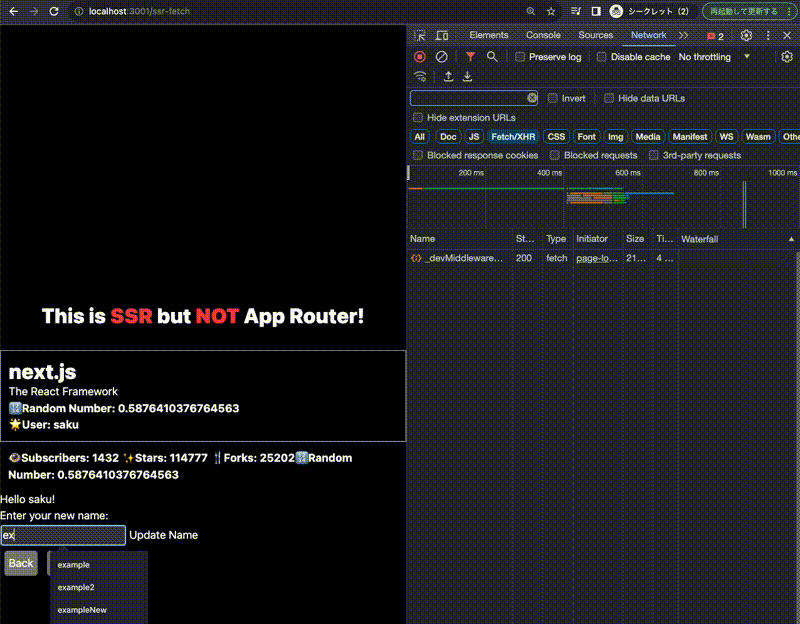Image resolution: width=800 pixels, height=624 pixels.
Task: Check the Invert filter checkbox
Action: pos(553,98)
